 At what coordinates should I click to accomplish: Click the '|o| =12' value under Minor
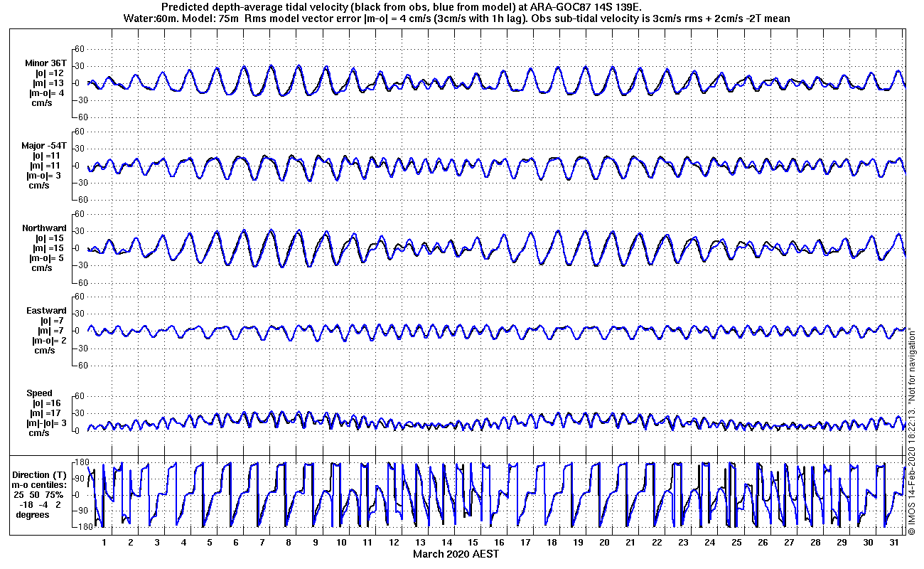pos(50,73)
